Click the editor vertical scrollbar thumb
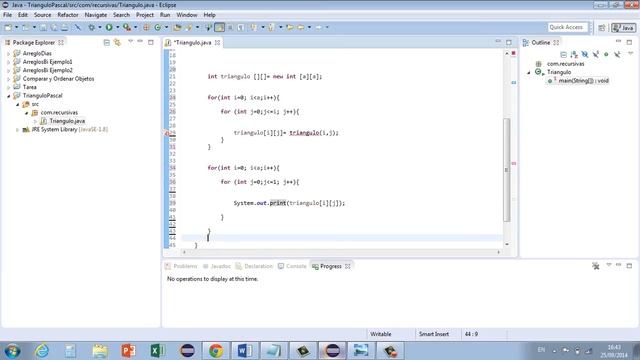 507,170
